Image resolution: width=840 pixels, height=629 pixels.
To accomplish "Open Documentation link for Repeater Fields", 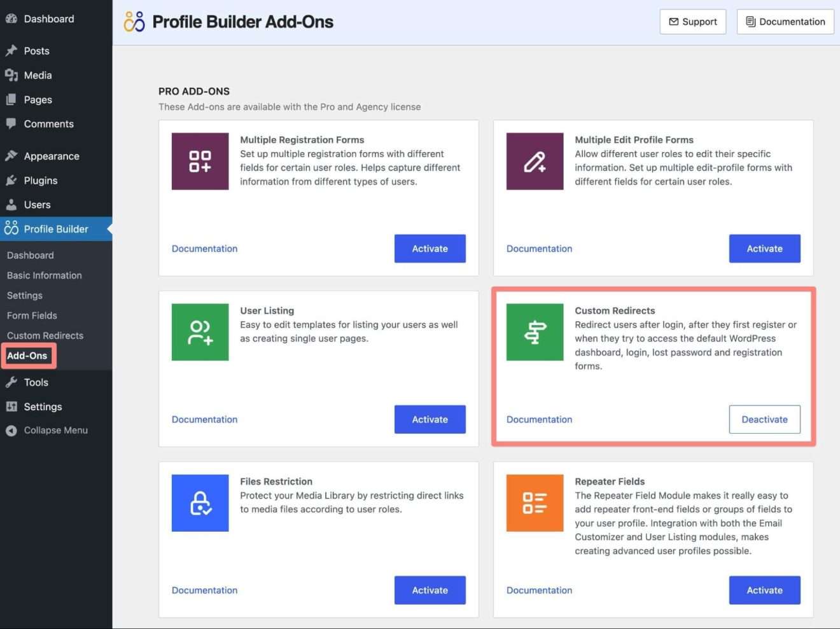I will [x=539, y=590].
